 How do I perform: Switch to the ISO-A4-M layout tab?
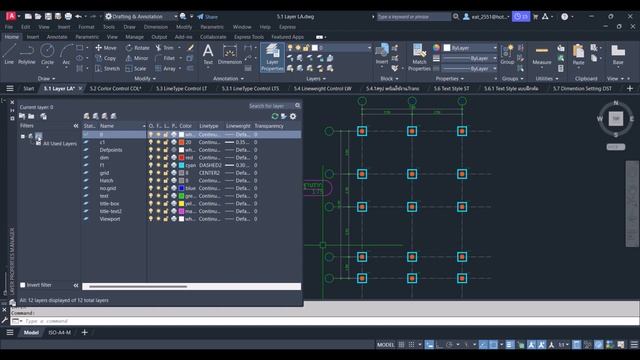(60, 333)
